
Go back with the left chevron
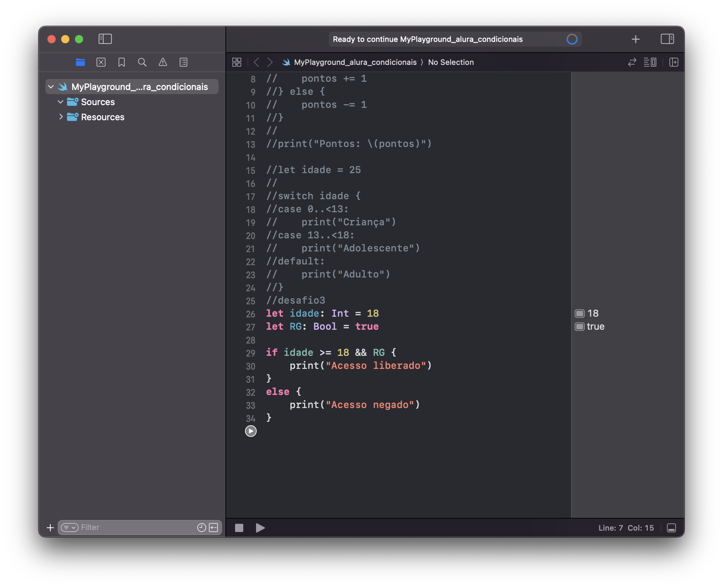(256, 62)
